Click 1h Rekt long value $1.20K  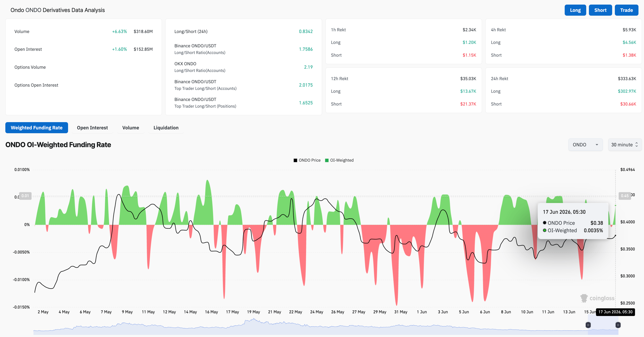pyautogui.click(x=469, y=43)
